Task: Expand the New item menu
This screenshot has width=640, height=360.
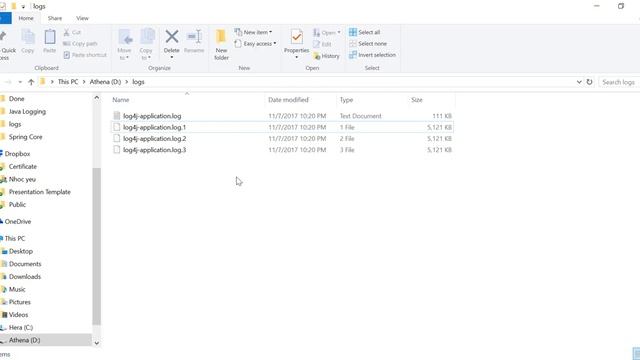Action: tap(253, 32)
